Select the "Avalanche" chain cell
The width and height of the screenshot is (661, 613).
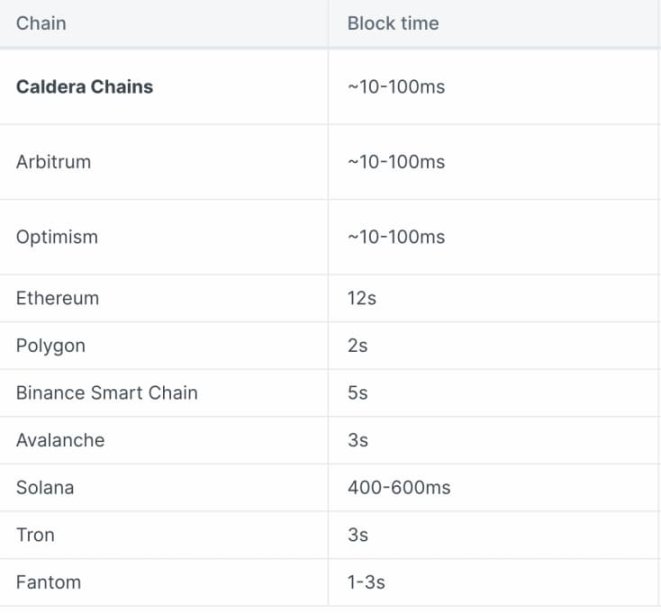60,440
